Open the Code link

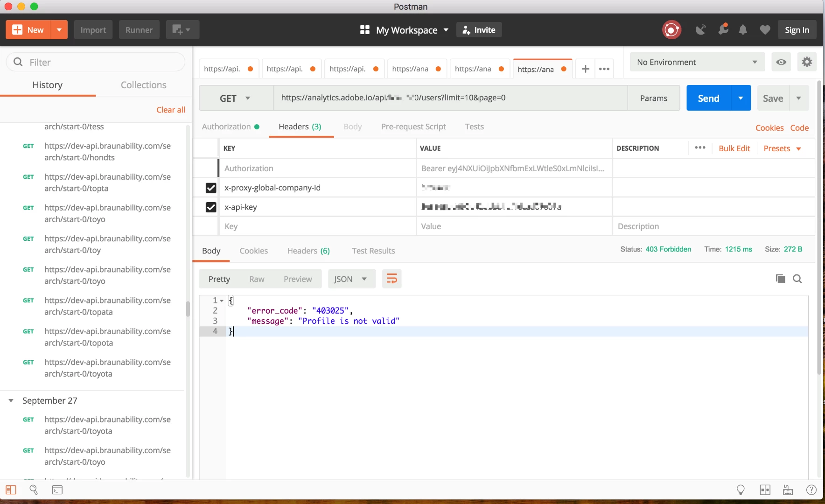tap(799, 128)
